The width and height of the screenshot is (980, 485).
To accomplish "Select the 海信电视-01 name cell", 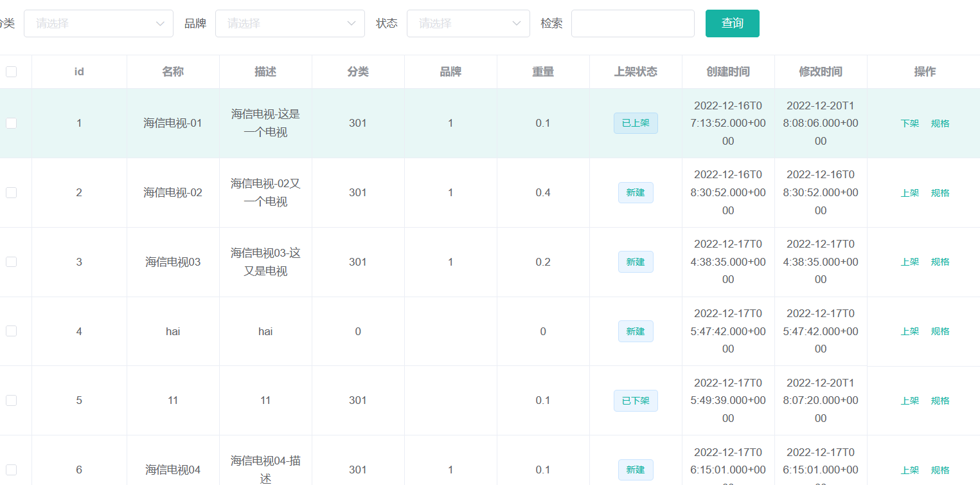I will click(173, 123).
